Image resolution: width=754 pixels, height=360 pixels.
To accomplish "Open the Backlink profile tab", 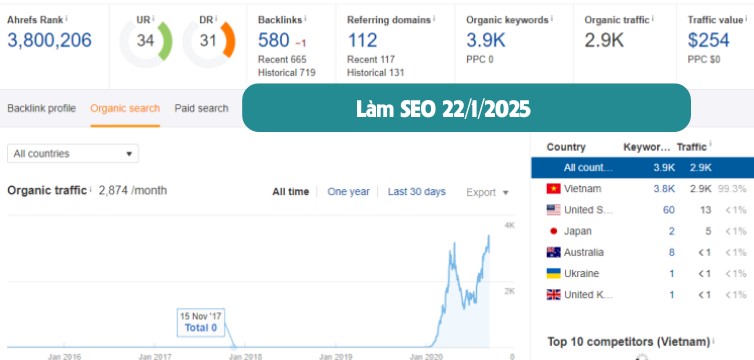I will click(x=41, y=109).
